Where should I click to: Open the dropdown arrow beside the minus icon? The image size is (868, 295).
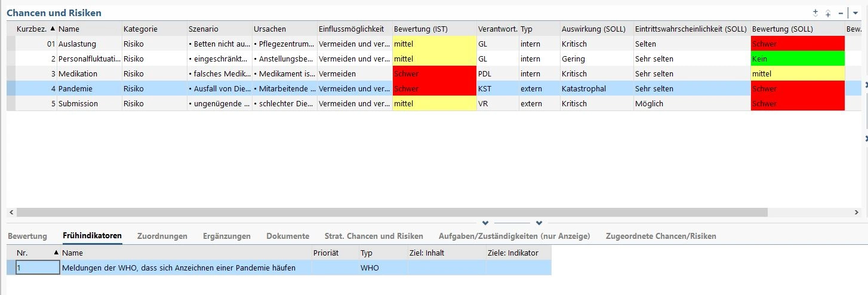(855, 13)
